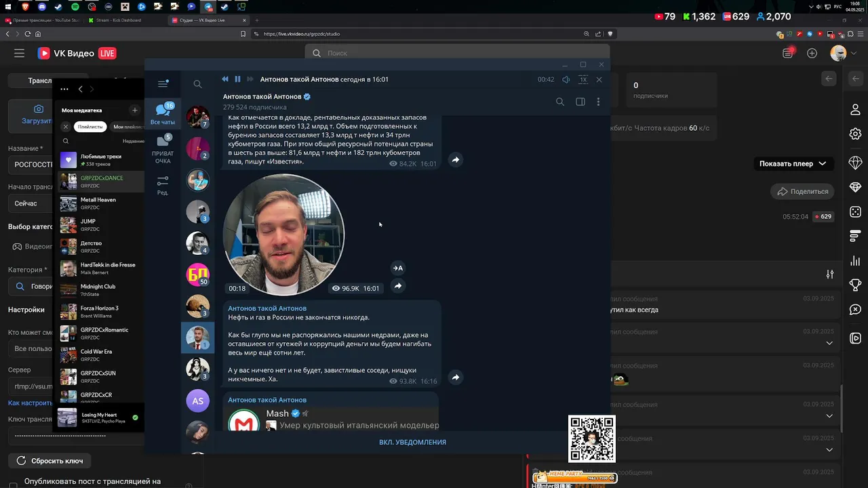Collapse stream info panel with left arrow
868x488 pixels.
[x=829, y=79]
